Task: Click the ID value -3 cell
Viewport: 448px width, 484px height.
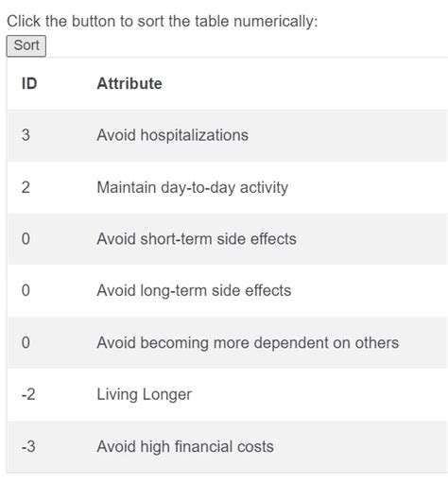Action: [x=28, y=446]
